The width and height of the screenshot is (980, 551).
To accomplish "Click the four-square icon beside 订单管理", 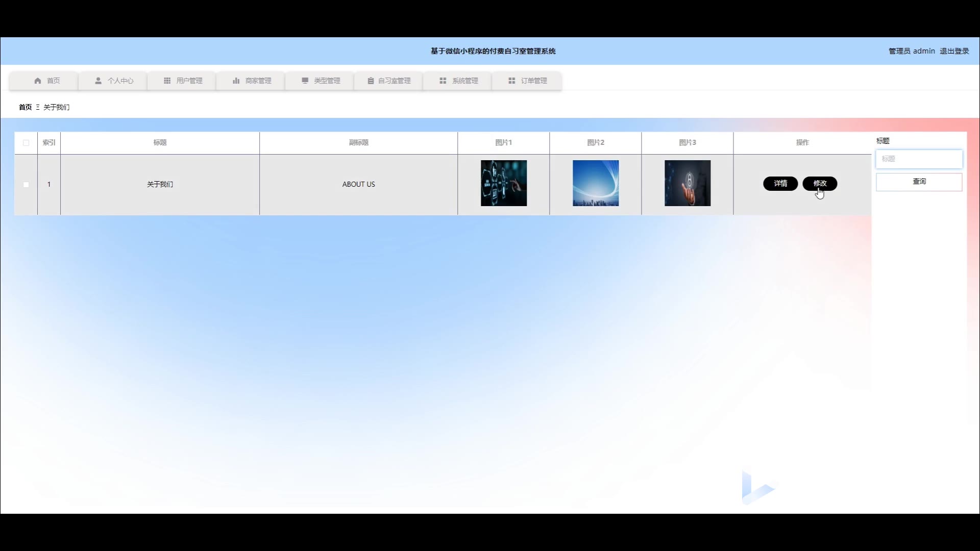I will tap(511, 81).
